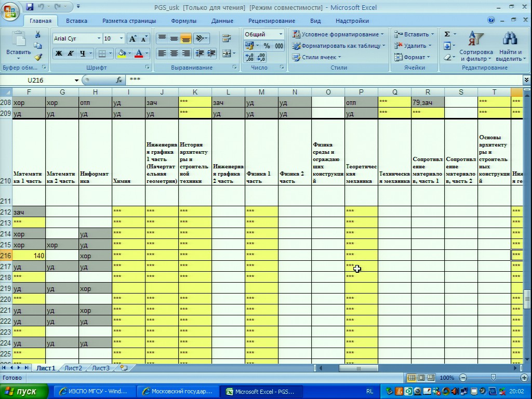
Task: Apply percent number style
Action: (267, 46)
